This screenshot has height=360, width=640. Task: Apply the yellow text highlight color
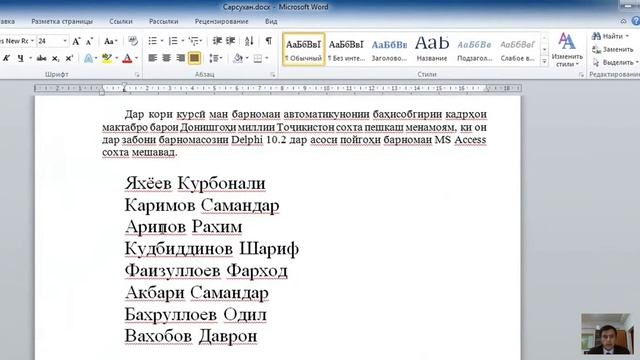click(107, 58)
